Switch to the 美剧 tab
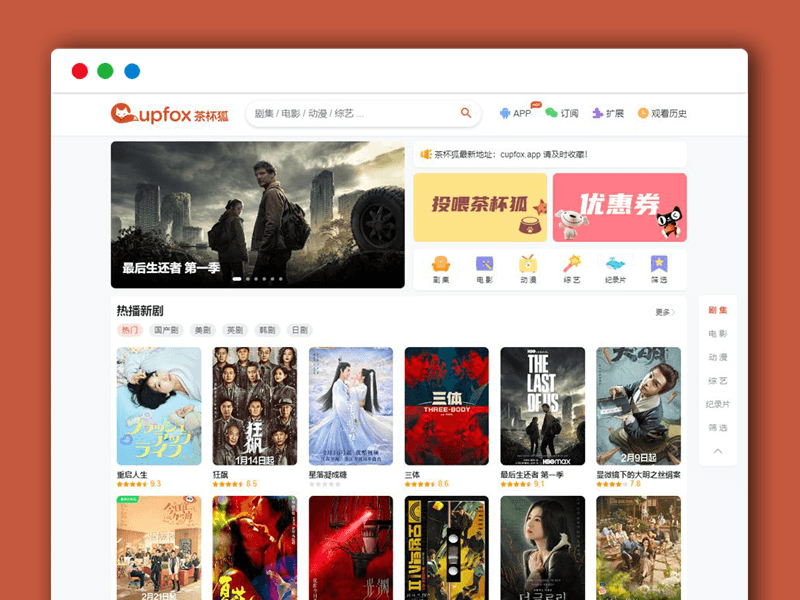The image size is (800, 600). pos(201,329)
